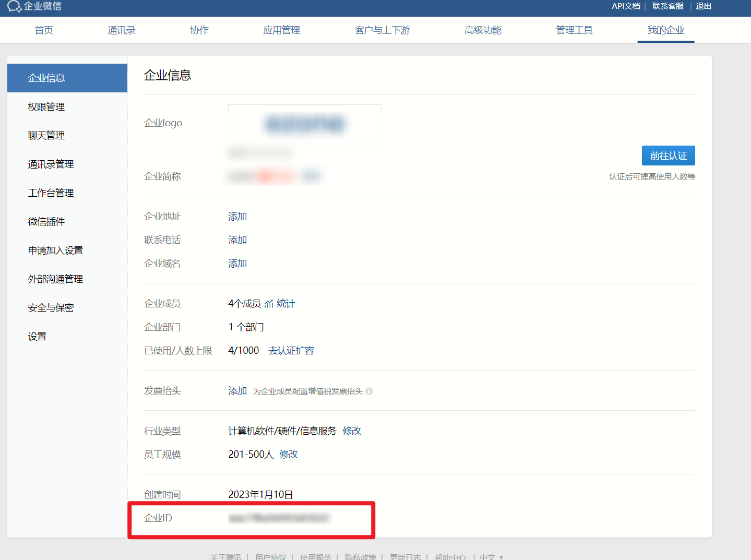751x560 pixels.
Task: Open the 中文 language dropdown in footer
Action: [490, 556]
